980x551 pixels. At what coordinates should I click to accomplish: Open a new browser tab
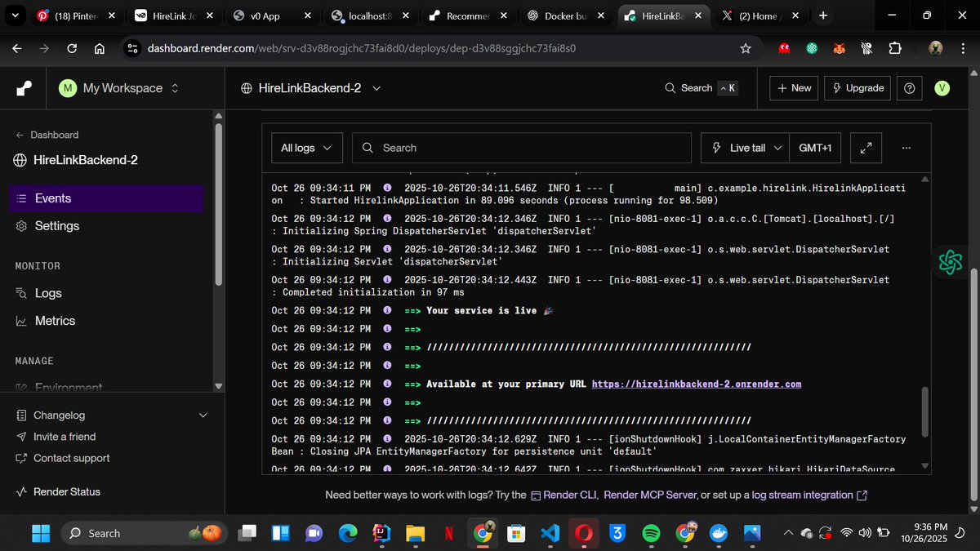822,16
